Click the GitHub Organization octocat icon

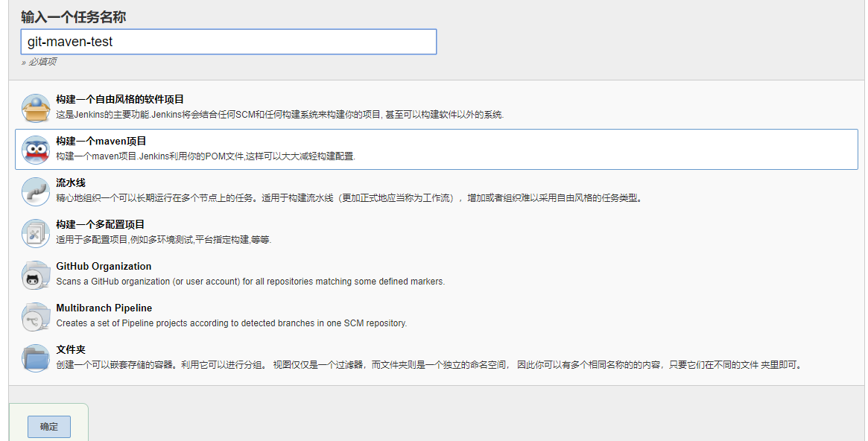coord(36,275)
